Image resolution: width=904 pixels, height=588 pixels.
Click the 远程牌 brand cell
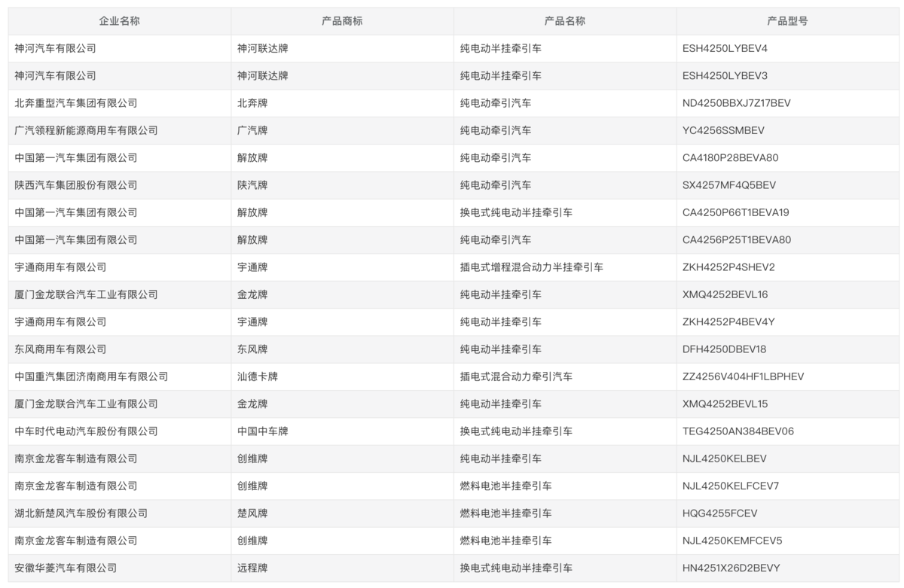252,568
